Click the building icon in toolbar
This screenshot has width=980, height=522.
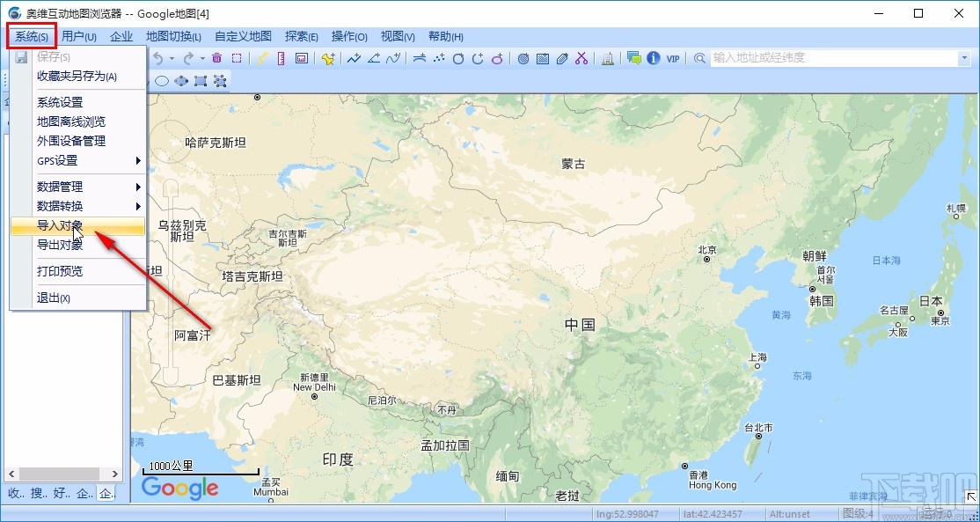coord(608,58)
